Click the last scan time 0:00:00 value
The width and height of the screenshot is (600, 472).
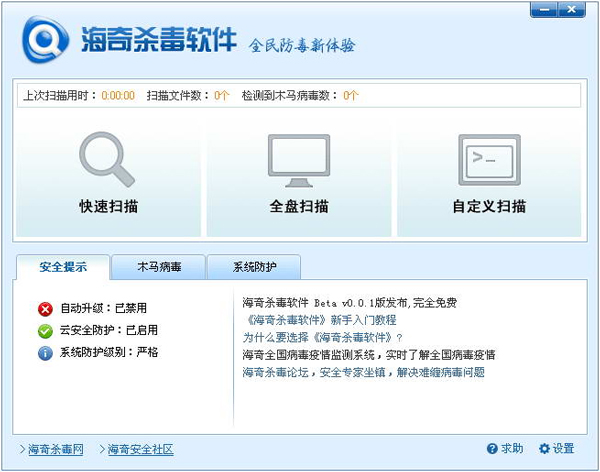[x=118, y=96]
